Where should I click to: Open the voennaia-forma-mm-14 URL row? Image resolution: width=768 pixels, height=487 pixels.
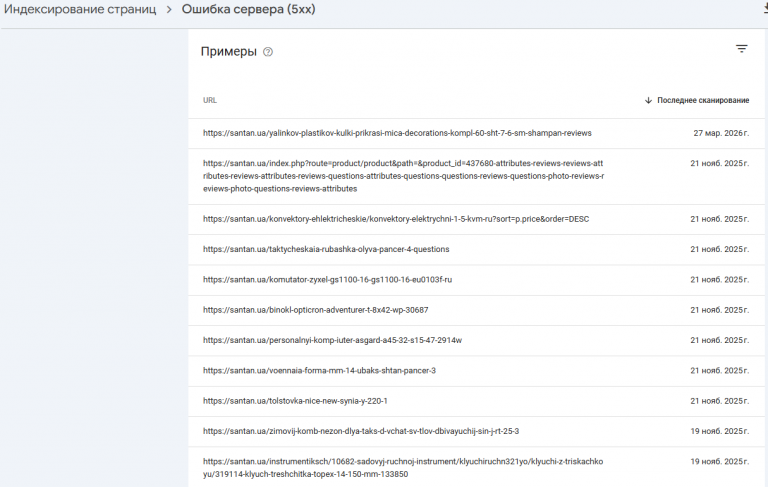coord(319,371)
